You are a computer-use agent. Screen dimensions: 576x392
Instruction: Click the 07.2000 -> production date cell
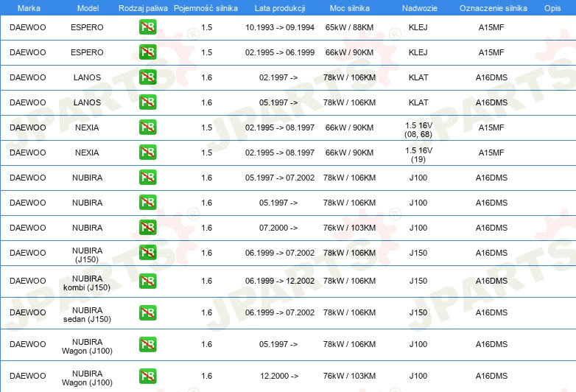(278, 228)
